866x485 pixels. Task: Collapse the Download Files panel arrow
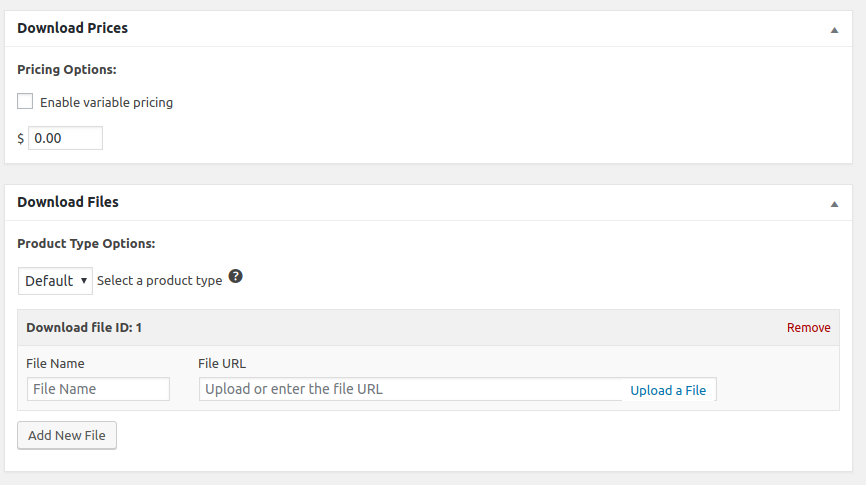(x=834, y=204)
